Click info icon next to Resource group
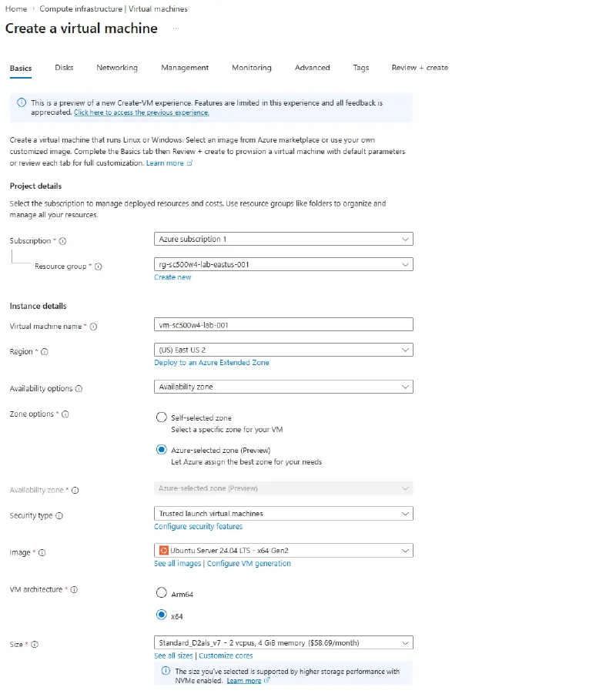Screen dimensions: 616x694 (99, 267)
